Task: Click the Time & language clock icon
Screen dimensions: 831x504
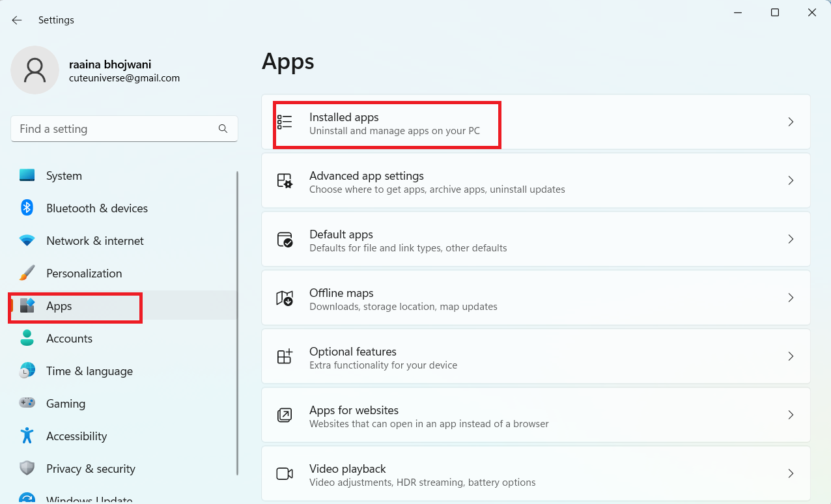Action: tap(27, 371)
